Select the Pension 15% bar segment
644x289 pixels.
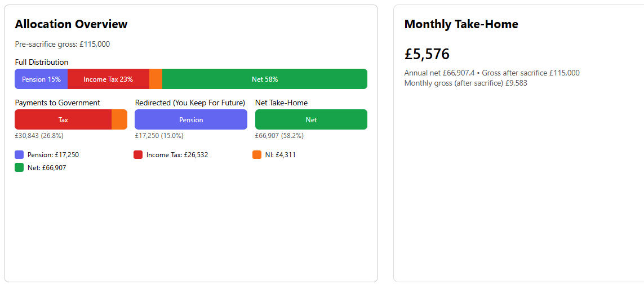(x=41, y=79)
